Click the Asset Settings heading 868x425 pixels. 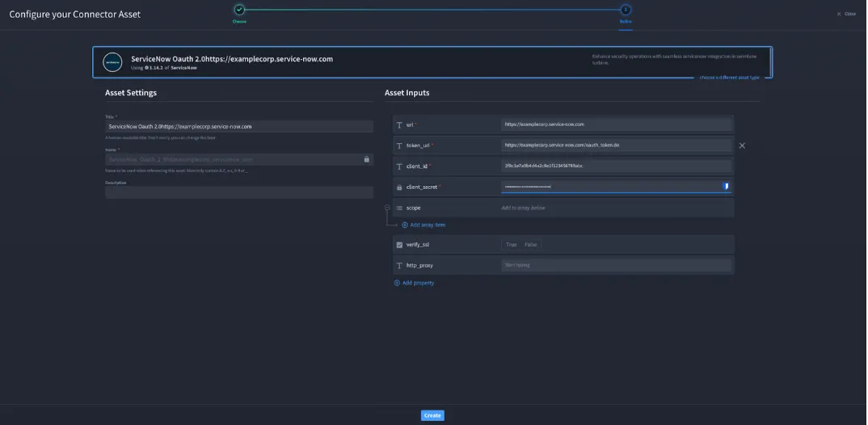tap(131, 92)
